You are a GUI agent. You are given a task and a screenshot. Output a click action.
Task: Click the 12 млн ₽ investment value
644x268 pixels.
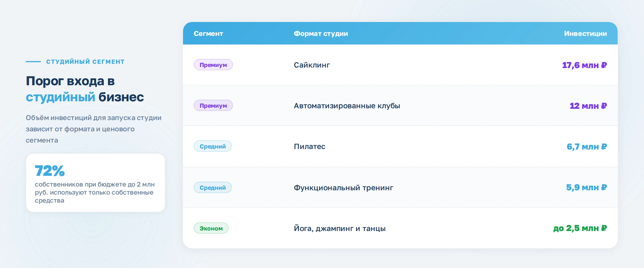click(588, 106)
